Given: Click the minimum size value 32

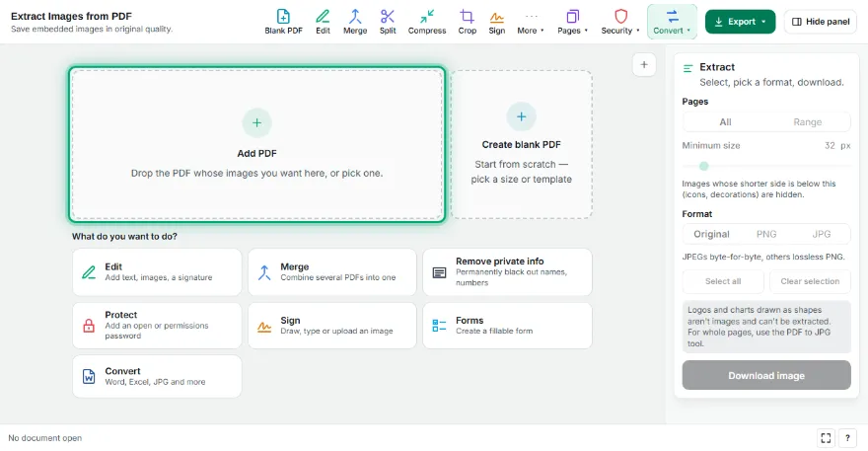Looking at the screenshot, I should coord(830,146).
